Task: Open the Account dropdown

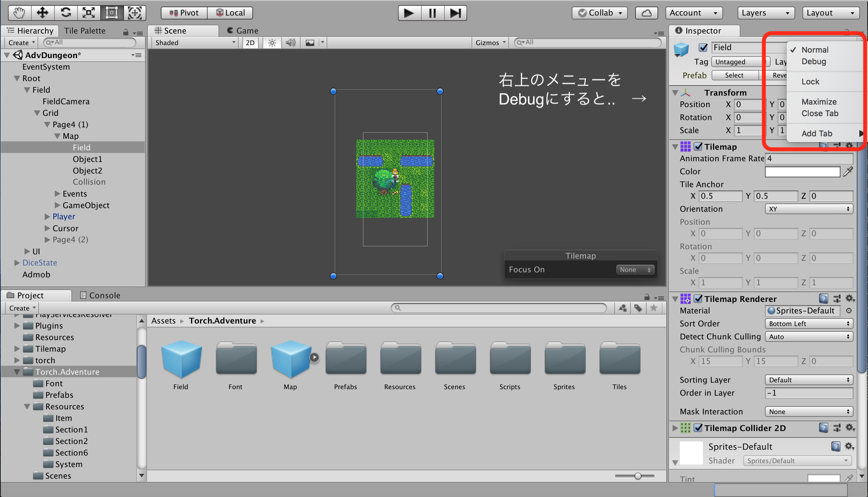Action: point(694,13)
